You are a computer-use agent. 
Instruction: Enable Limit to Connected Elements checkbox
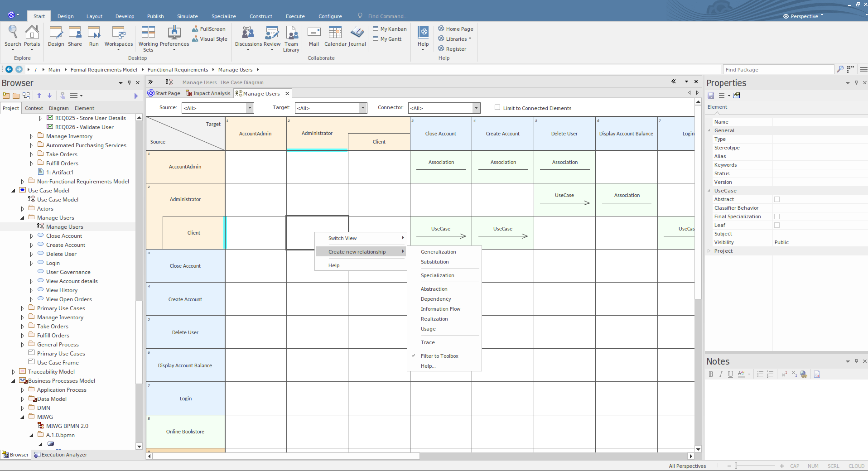(x=497, y=108)
